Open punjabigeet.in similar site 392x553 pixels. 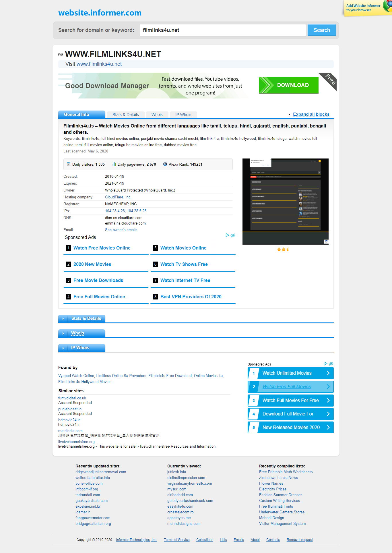coord(70,409)
